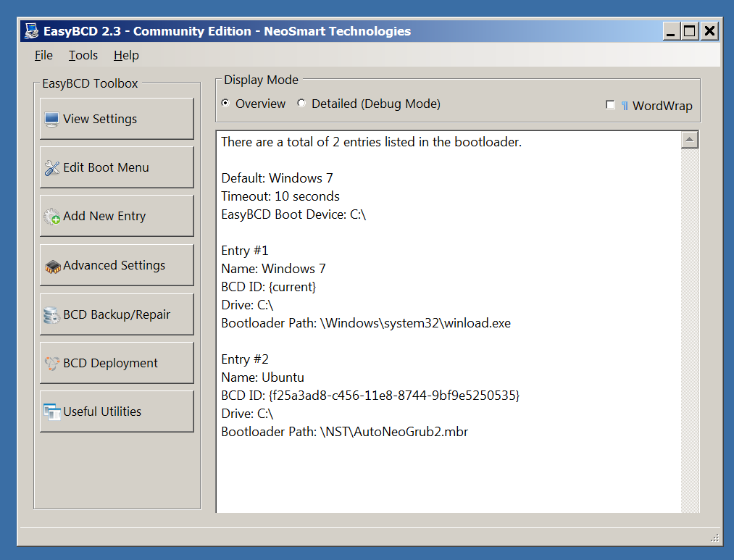This screenshot has height=560, width=734.
Task: Click the text 'Name: Ubuntu'
Action: pos(262,377)
